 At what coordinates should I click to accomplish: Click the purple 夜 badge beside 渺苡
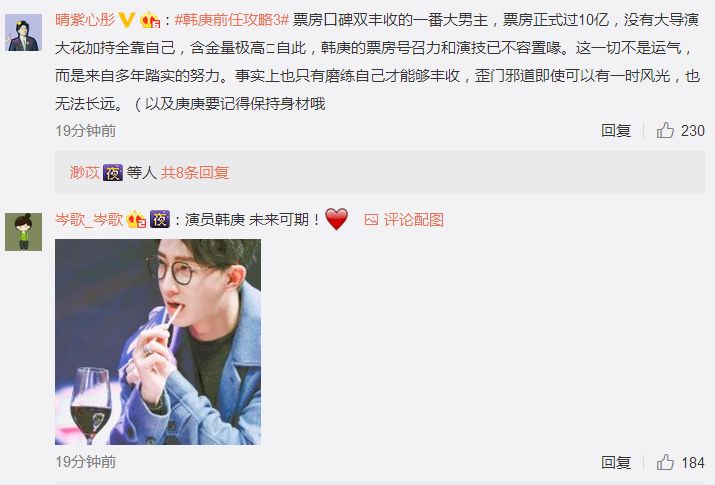tap(113, 173)
